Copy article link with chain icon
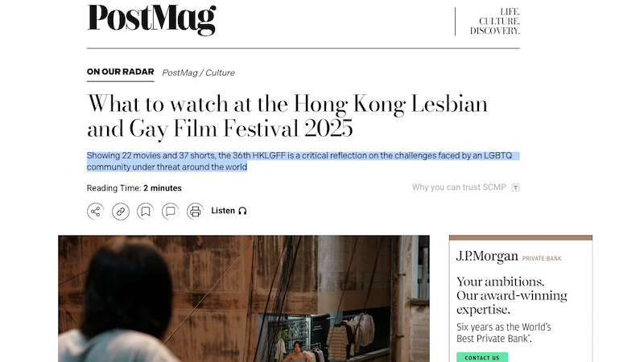The image size is (644, 362). 121,212
